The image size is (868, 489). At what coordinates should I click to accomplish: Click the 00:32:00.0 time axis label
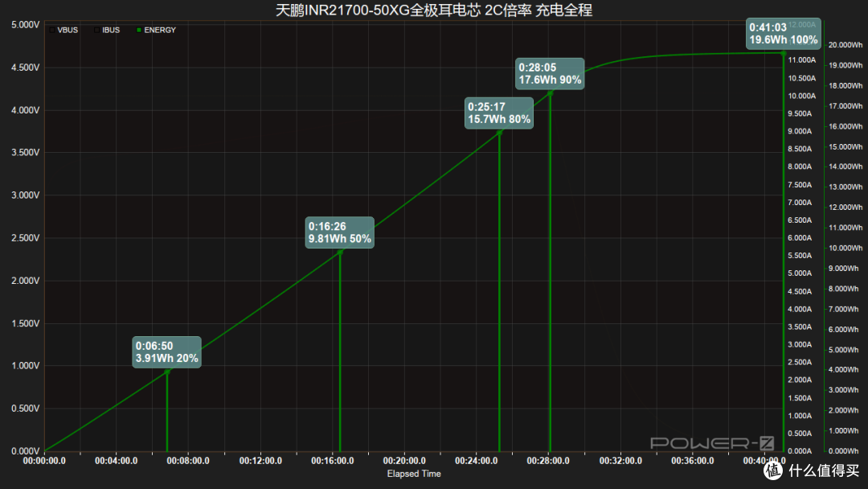point(620,461)
